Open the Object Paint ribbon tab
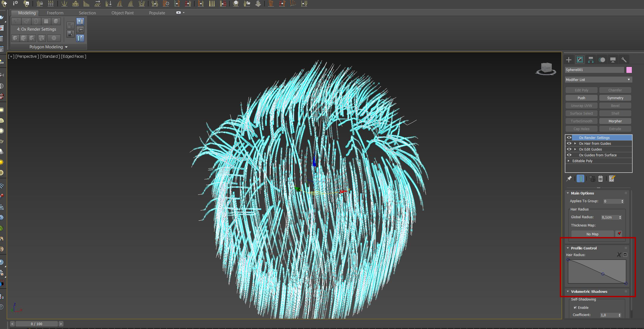 (x=122, y=13)
